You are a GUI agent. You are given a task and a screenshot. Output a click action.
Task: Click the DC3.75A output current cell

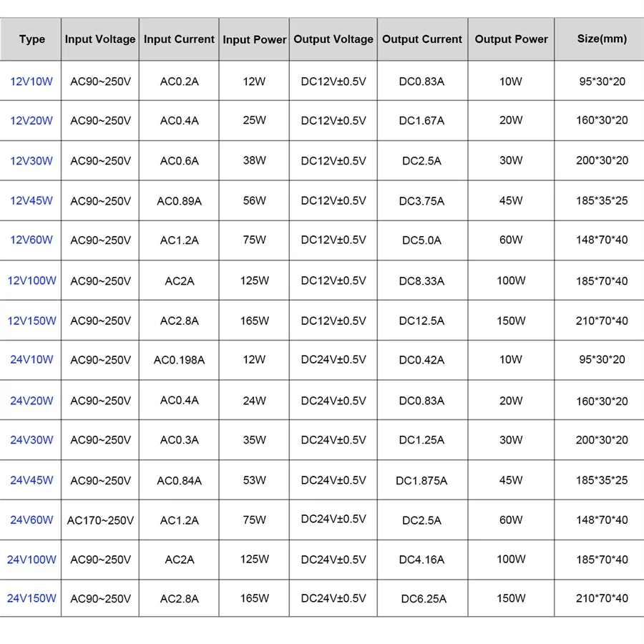click(421, 201)
